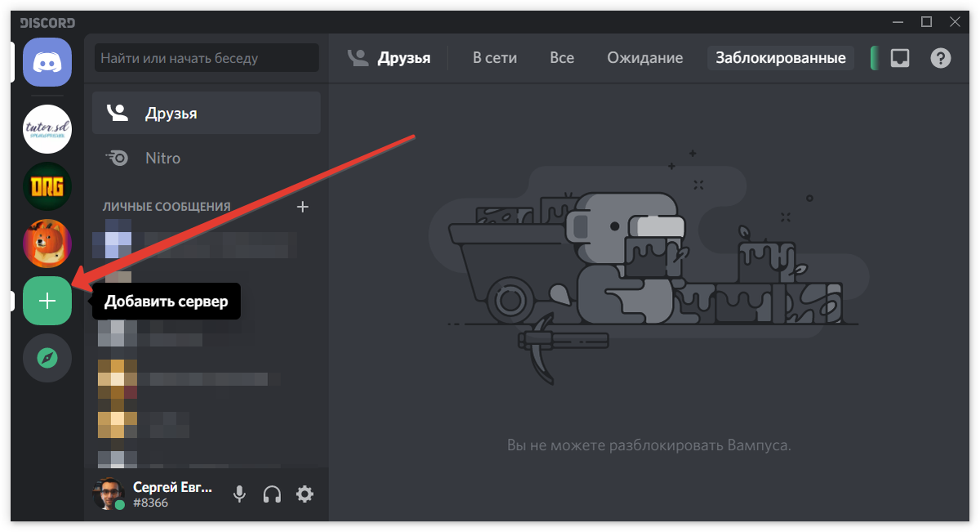The image size is (980, 532).
Task: Click the Друзья header title
Action: [403, 58]
